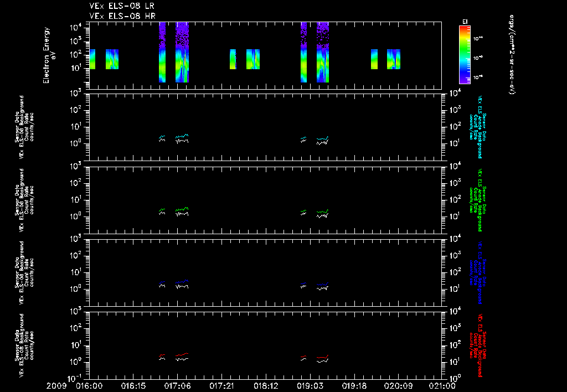Click the red count-rate trace near 017:06

pyautogui.click(x=182, y=355)
